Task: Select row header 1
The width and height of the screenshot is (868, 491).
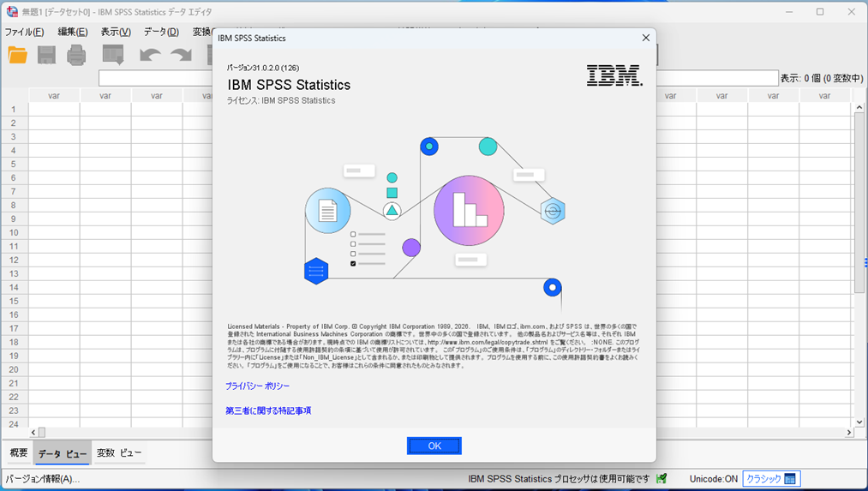Action: click(x=14, y=110)
